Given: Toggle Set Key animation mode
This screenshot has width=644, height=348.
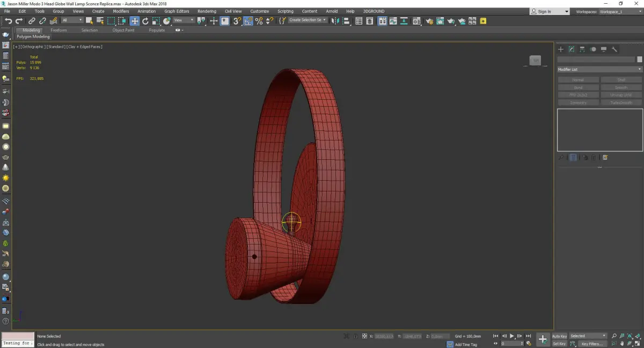Looking at the screenshot, I should point(559,344).
